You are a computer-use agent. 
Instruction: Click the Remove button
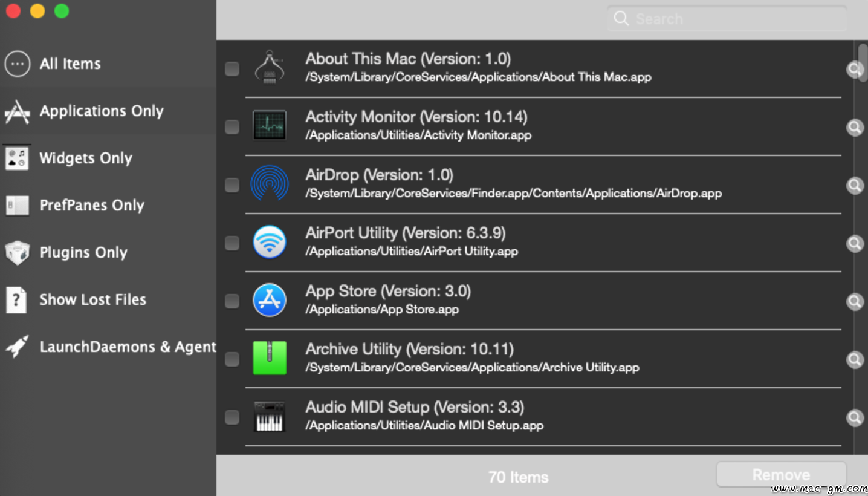(781, 475)
